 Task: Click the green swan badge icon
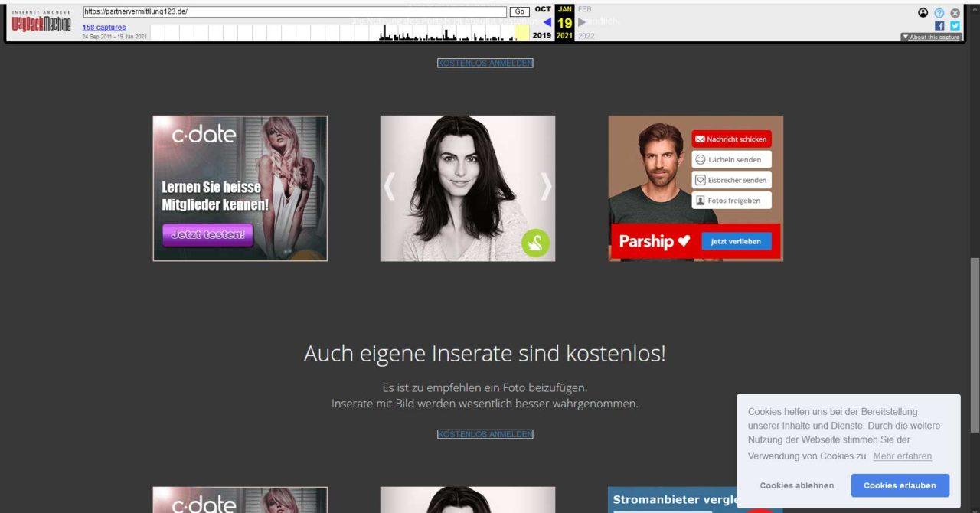click(536, 243)
